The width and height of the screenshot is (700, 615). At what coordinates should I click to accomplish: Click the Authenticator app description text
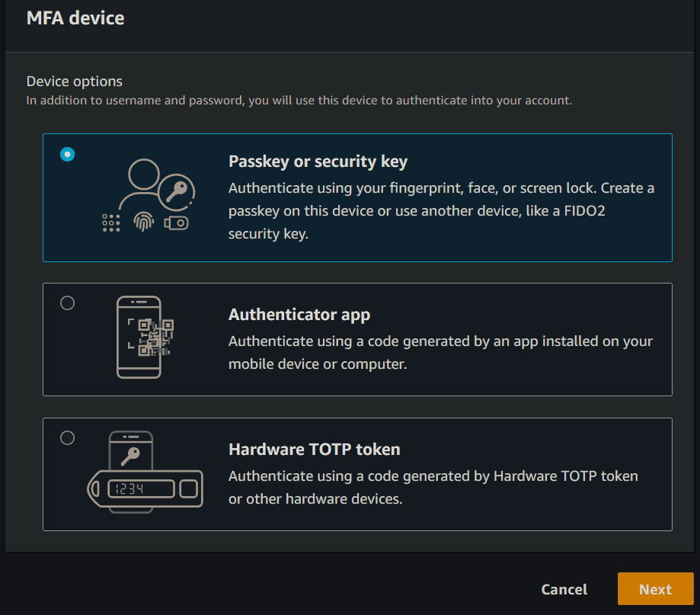coord(440,353)
